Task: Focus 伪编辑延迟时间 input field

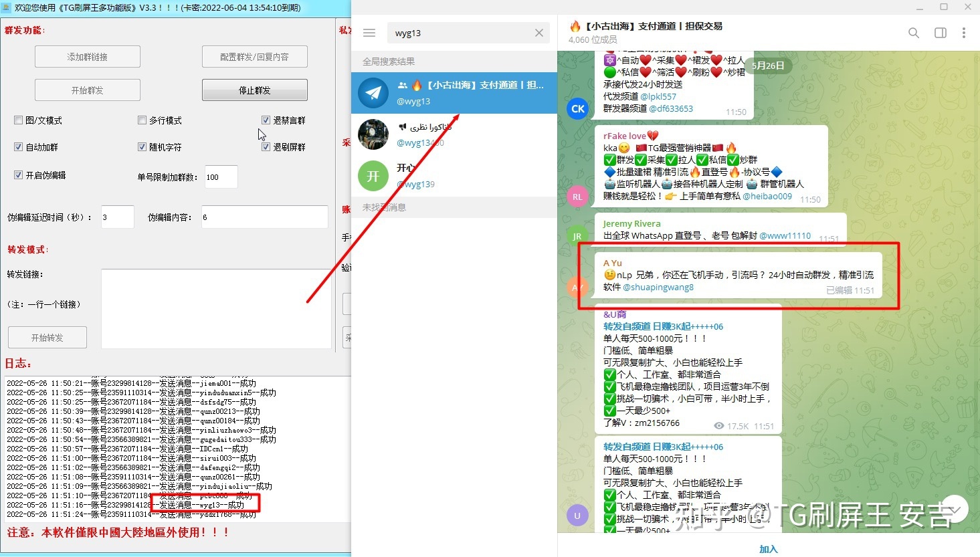Action: [x=118, y=217]
